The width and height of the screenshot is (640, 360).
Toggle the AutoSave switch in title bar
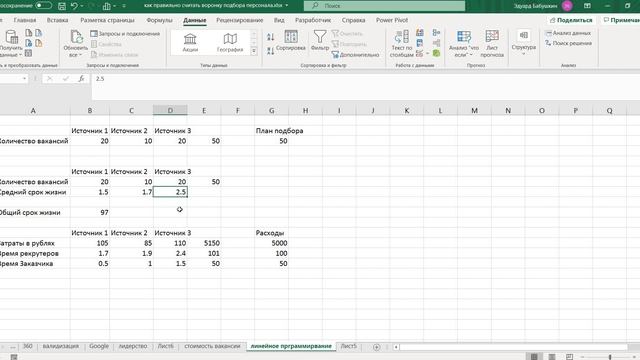pyautogui.click(x=43, y=6)
